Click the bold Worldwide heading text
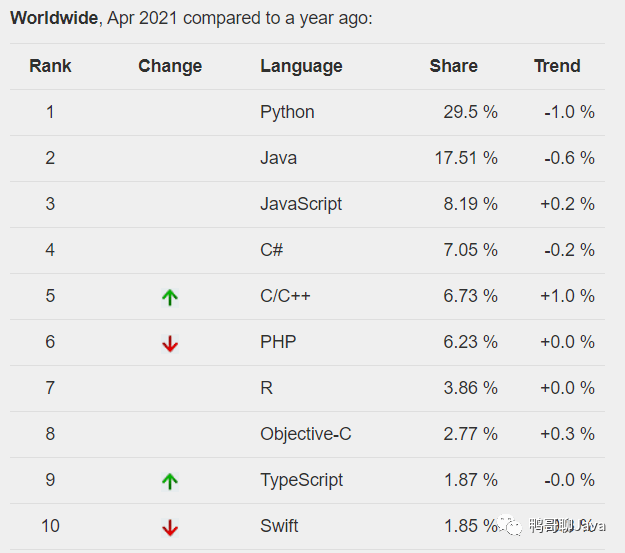 coord(52,18)
